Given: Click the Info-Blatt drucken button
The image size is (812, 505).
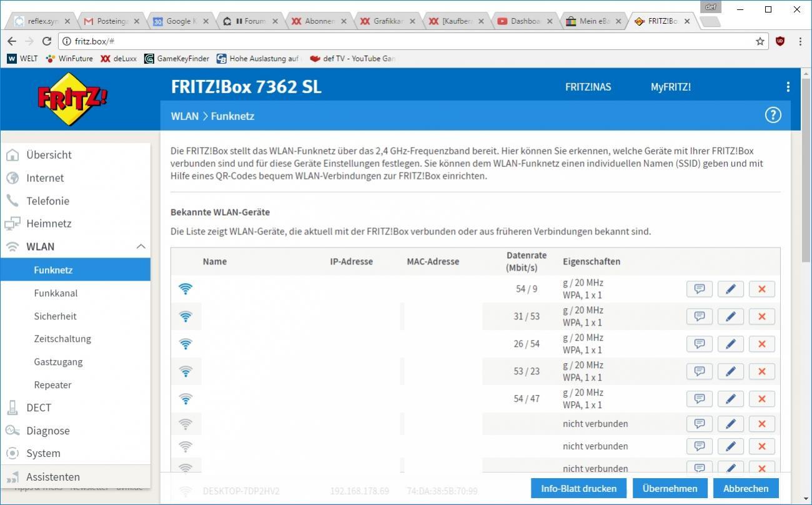Looking at the screenshot, I should click(578, 488).
